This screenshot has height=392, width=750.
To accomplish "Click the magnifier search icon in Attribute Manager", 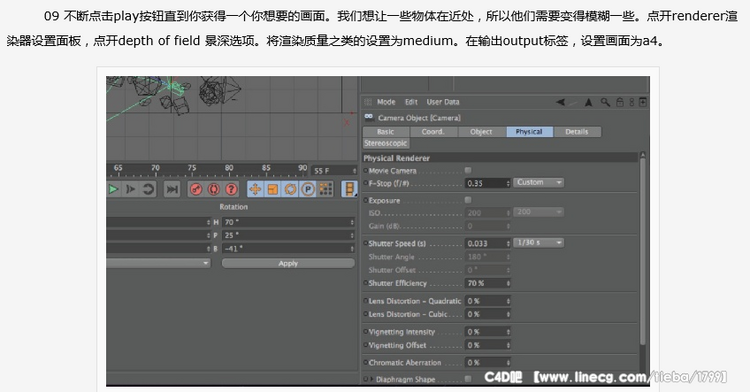I will [606, 102].
